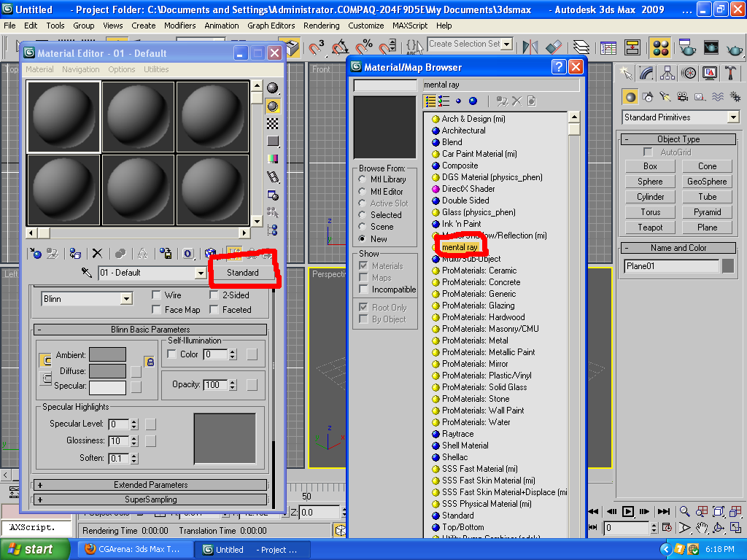Click the Teapot button under Object Type
747x560 pixels.
pyautogui.click(x=649, y=227)
